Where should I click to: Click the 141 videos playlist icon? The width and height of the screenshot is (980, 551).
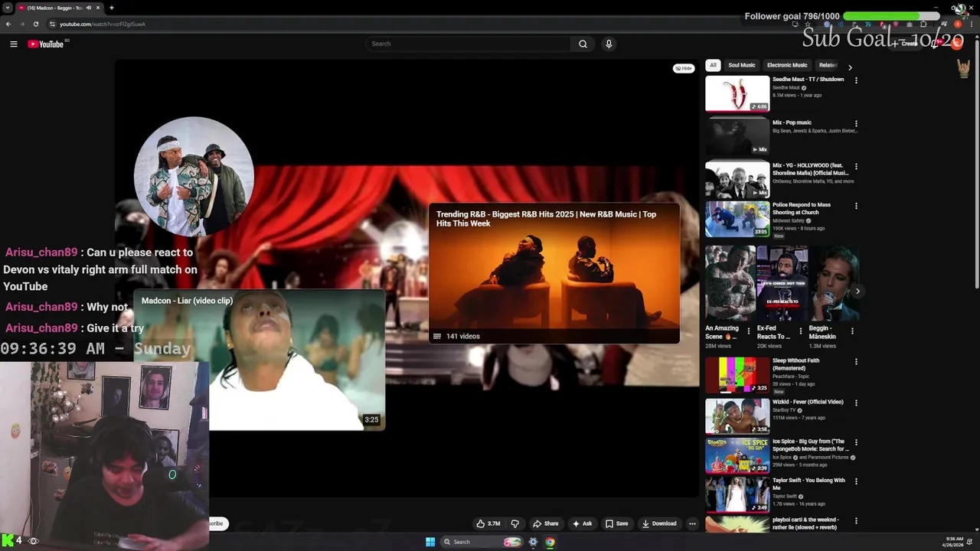(x=437, y=336)
